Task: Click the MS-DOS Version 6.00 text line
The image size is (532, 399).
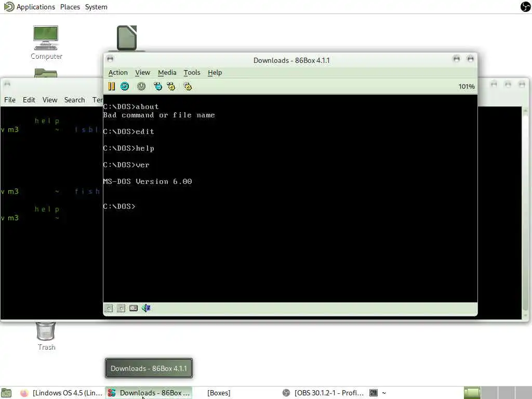Action: tap(148, 181)
